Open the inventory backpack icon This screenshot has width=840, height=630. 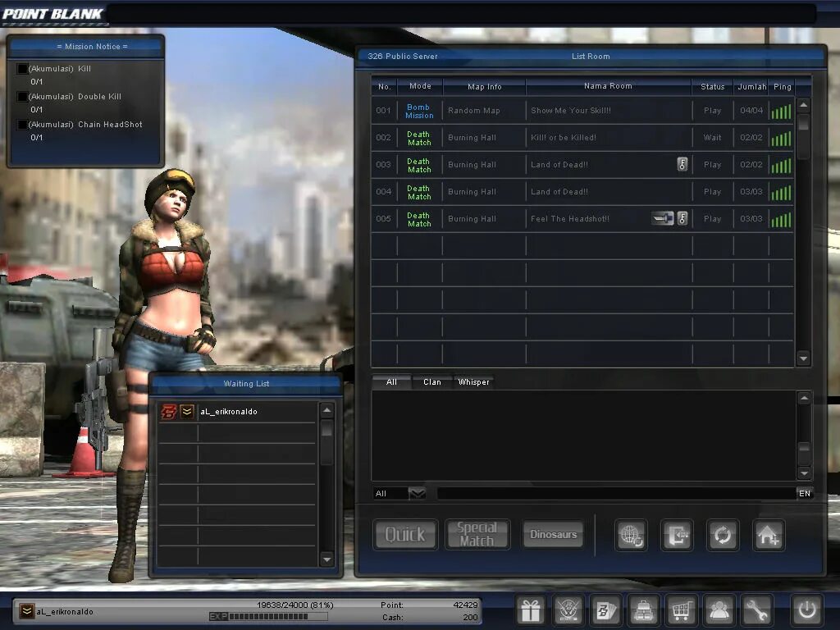click(643, 609)
